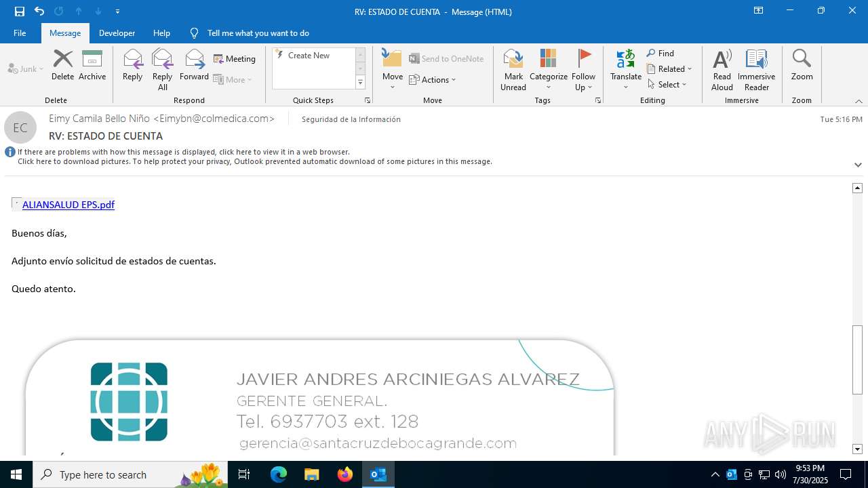This screenshot has width=868, height=488.
Task: Launch Firefox from the taskbar
Action: 345,474
